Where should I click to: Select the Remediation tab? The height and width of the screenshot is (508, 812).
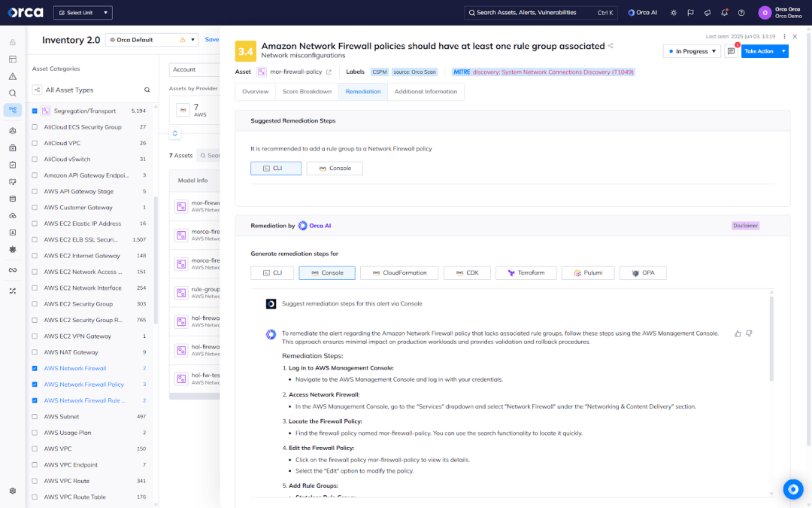[363, 92]
